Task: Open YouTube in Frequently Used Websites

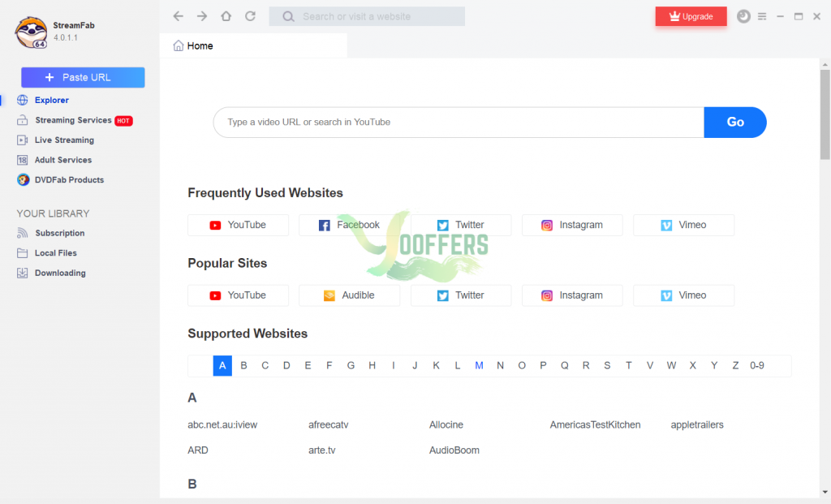Action: pyautogui.click(x=238, y=226)
